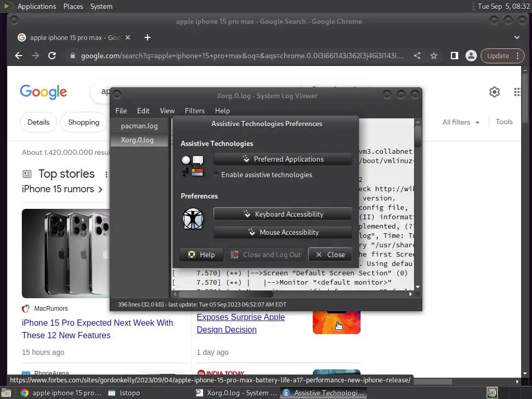
Task: Switch to Xorg.0.log taskbar entry
Action: (x=236, y=393)
